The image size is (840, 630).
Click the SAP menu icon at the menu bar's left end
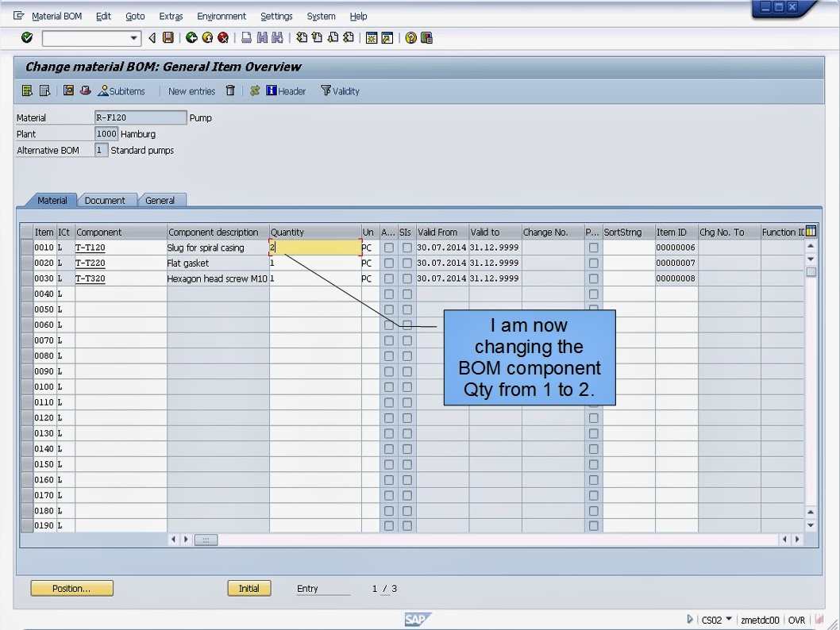point(19,16)
